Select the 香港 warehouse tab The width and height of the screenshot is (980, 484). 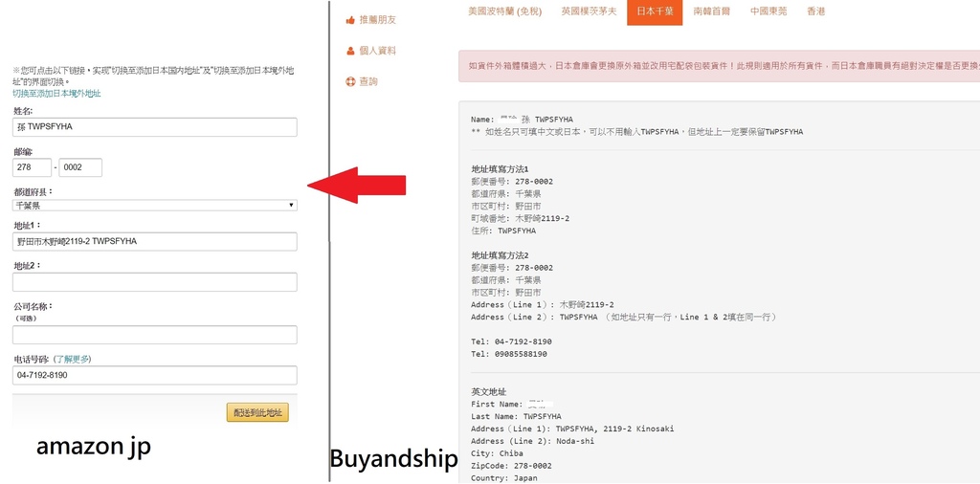(815, 11)
